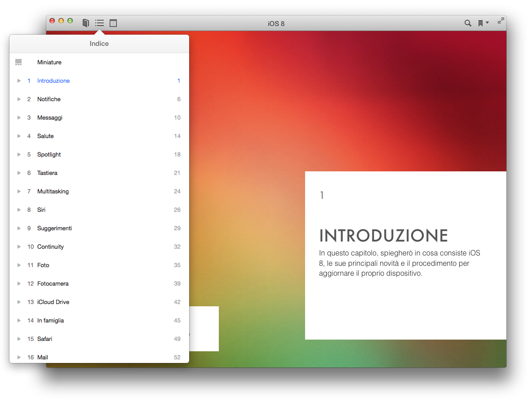Open the bookmark dropdown arrow
Viewport: 532px width, 403px height.
(x=488, y=23)
